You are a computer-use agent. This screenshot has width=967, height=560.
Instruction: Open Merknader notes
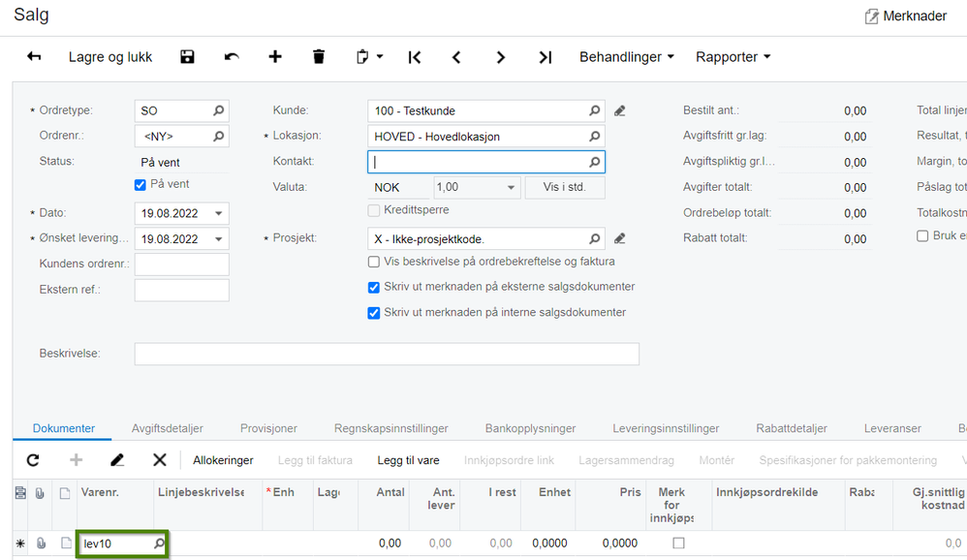pyautogui.click(x=905, y=16)
